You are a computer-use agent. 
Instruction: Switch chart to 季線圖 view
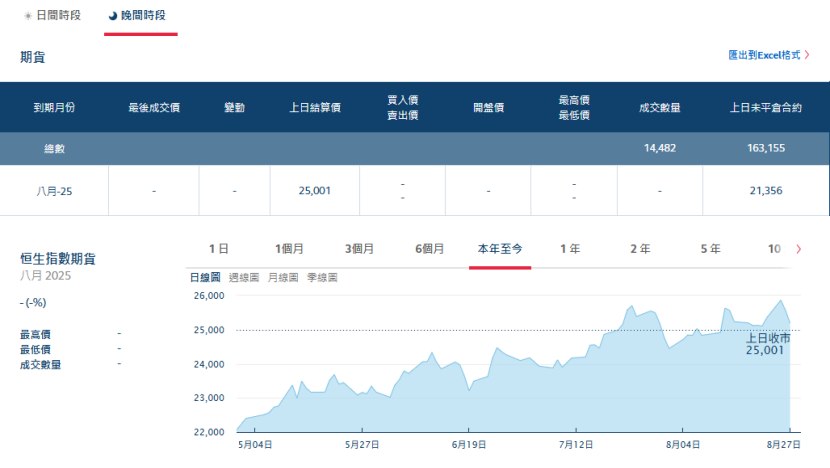point(322,277)
